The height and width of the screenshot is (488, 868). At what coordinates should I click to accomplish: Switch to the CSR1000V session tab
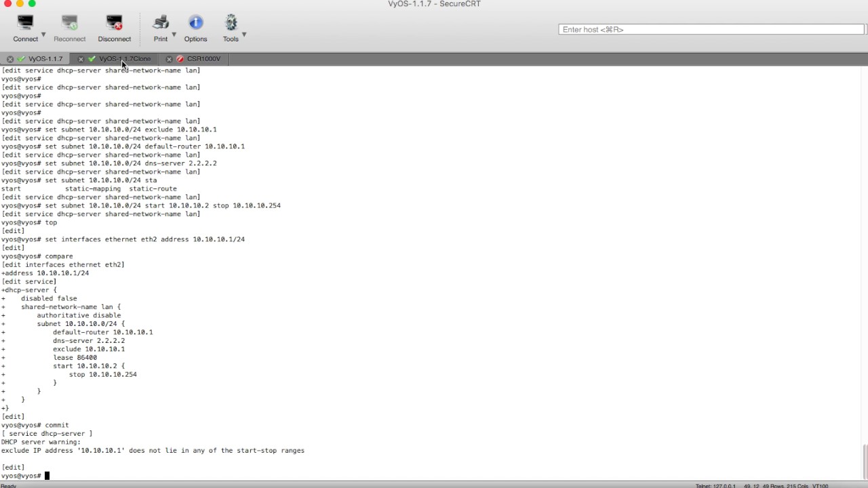(203, 59)
